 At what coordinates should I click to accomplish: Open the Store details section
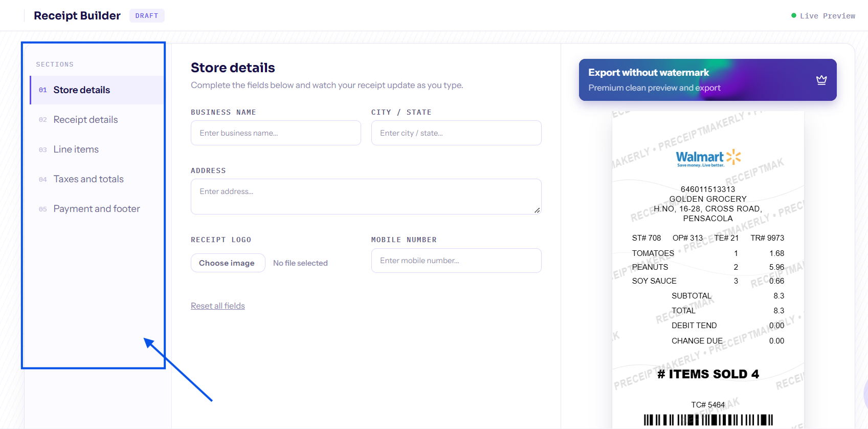(97, 90)
